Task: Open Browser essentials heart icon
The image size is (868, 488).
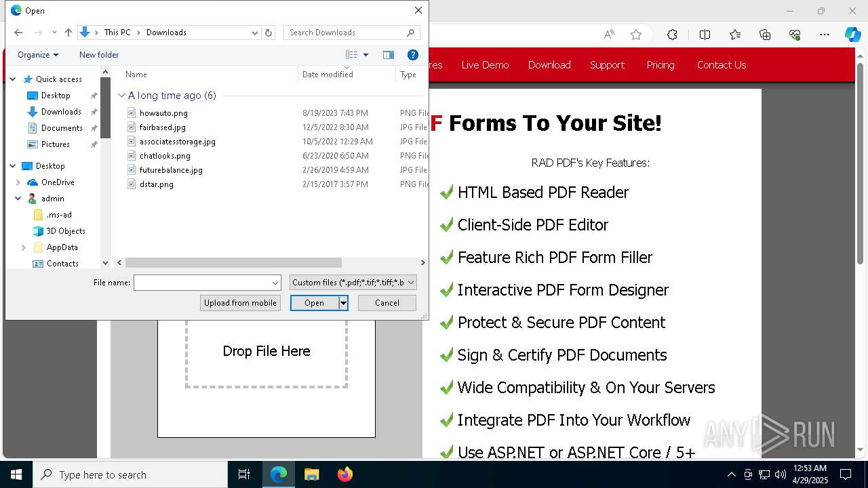Action: 795,35
